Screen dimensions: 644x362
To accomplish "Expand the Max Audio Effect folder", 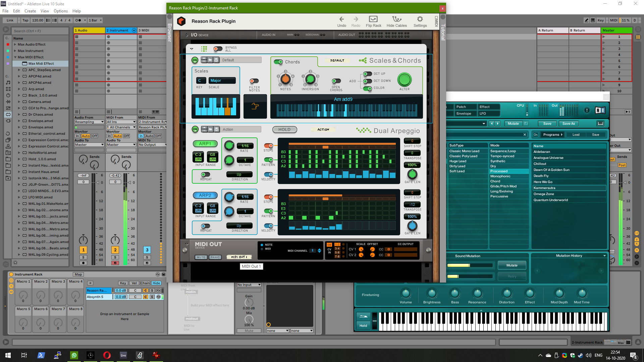I will 15,44.
